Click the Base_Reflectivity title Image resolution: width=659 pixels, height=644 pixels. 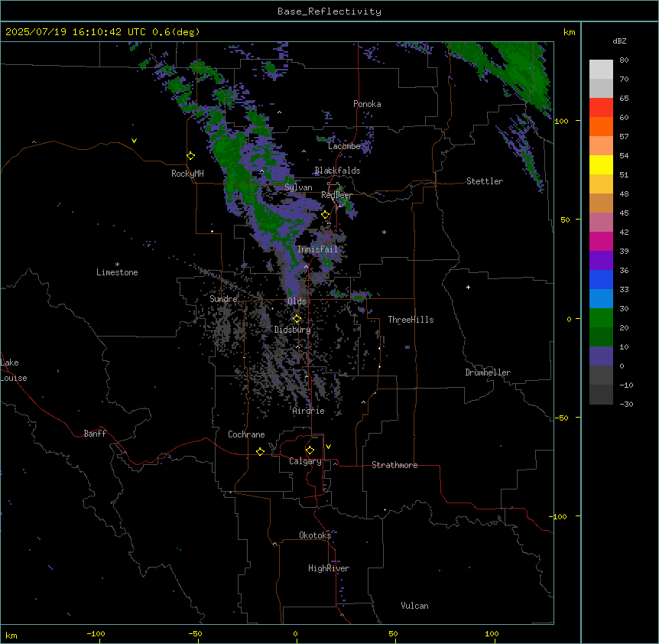point(329,11)
